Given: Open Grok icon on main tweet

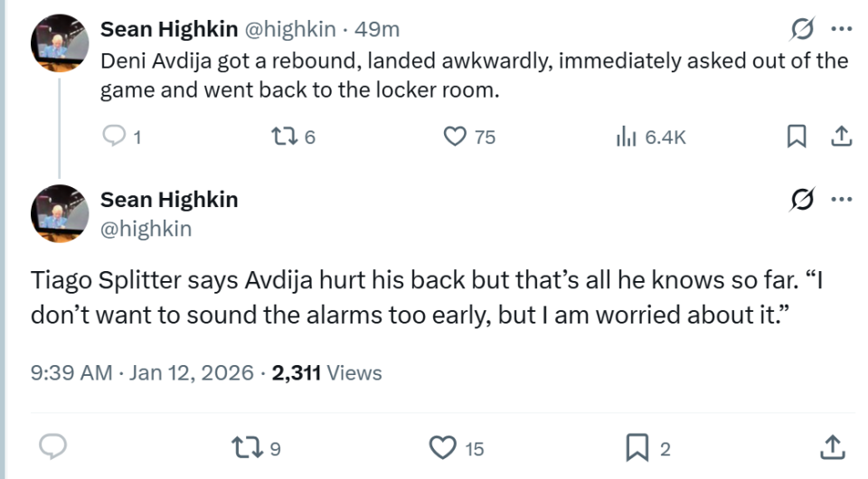Looking at the screenshot, I should (800, 199).
